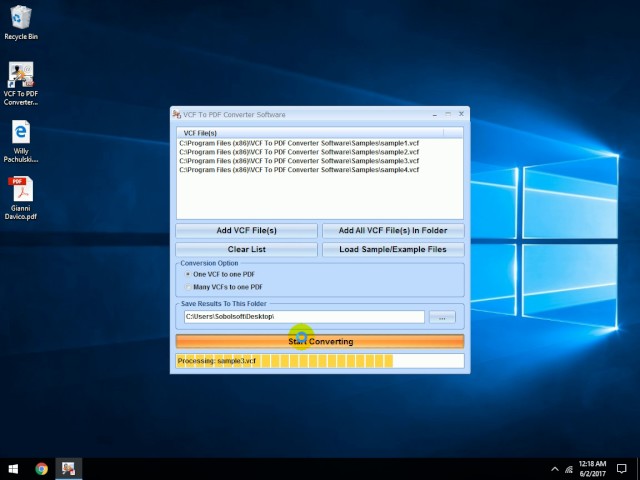Select Many VCFs to one PDF option
Screen dimensions: 640x480
click(224, 287)
